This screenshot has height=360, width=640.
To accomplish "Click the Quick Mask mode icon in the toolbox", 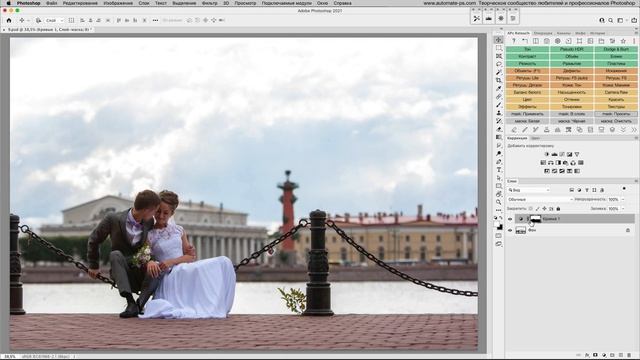I will 499,236.
